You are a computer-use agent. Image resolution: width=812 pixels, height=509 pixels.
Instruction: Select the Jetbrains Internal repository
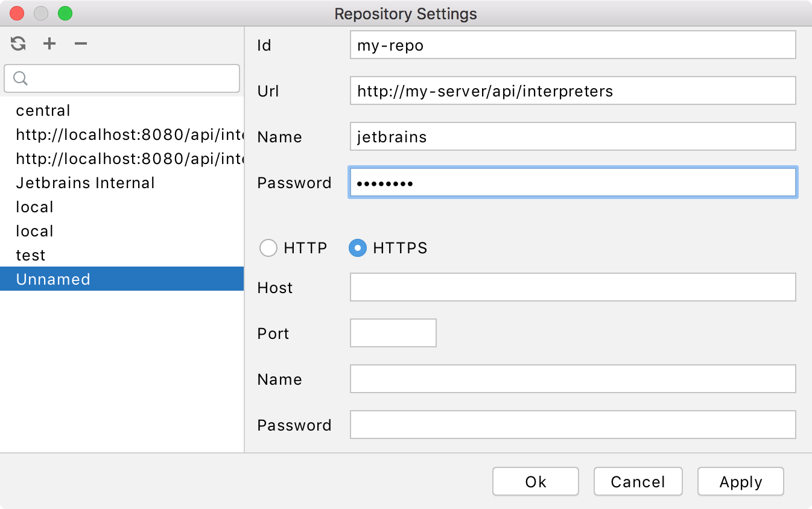tap(84, 183)
